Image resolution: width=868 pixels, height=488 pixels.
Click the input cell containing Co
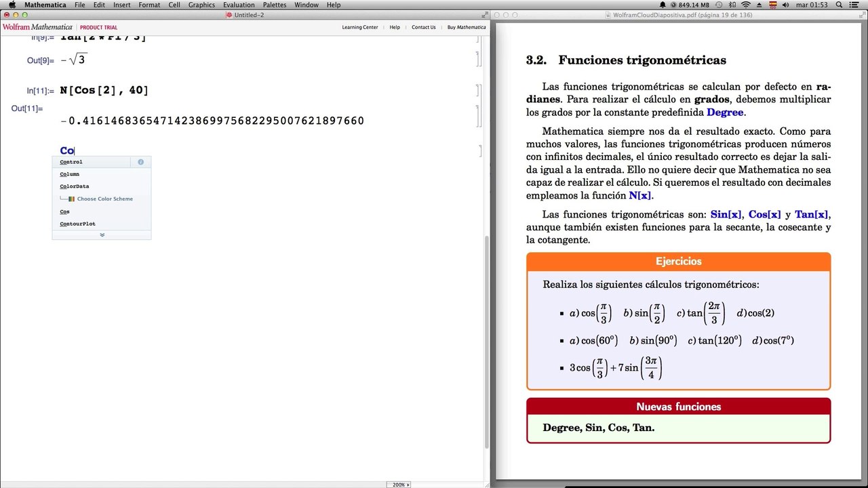click(x=67, y=151)
